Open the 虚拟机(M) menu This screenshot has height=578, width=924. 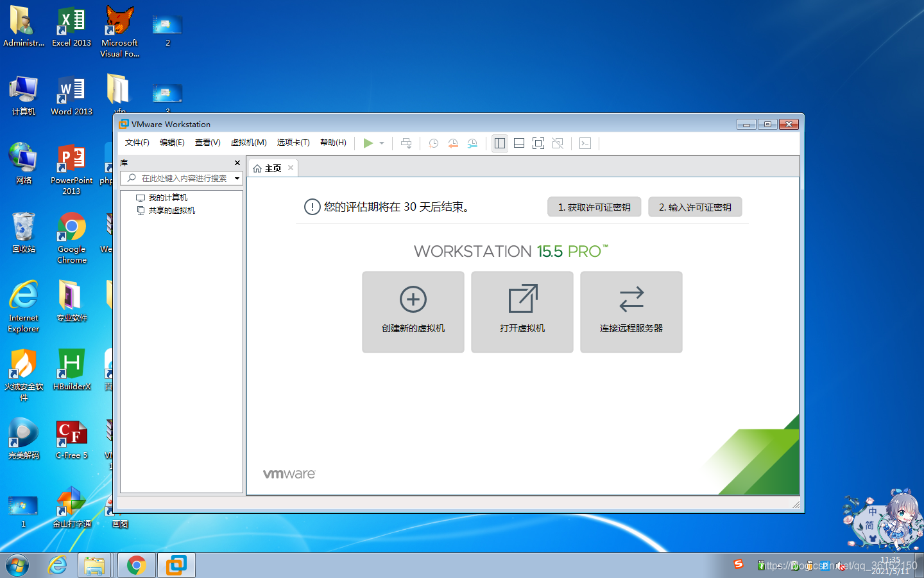pyautogui.click(x=248, y=143)
